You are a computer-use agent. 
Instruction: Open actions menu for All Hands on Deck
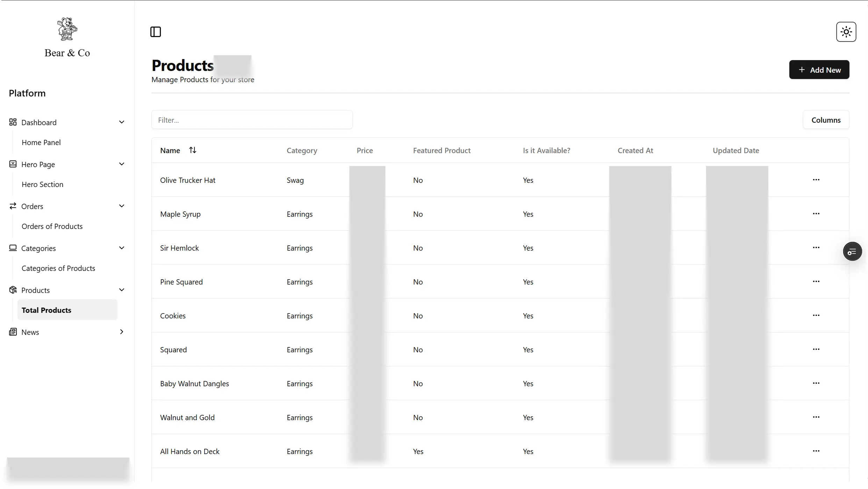tap(816, 451)
